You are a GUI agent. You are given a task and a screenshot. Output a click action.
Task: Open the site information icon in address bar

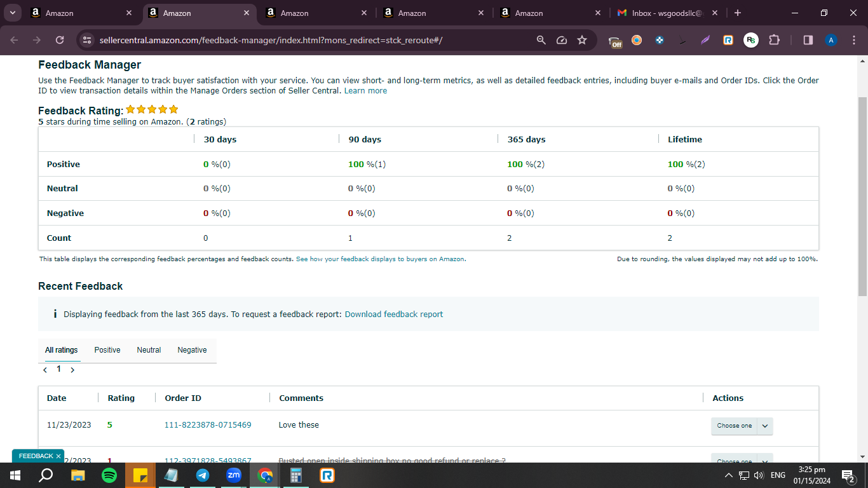[88, 40]
